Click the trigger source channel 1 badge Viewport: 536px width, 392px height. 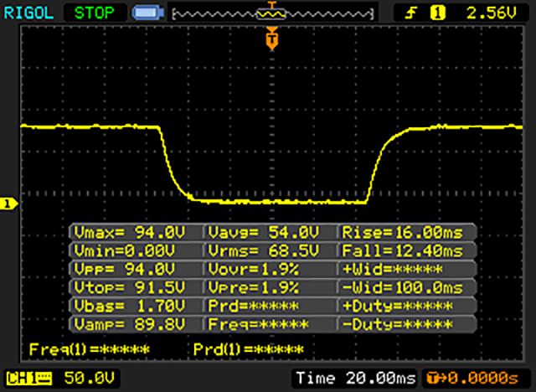pos(435,13)
